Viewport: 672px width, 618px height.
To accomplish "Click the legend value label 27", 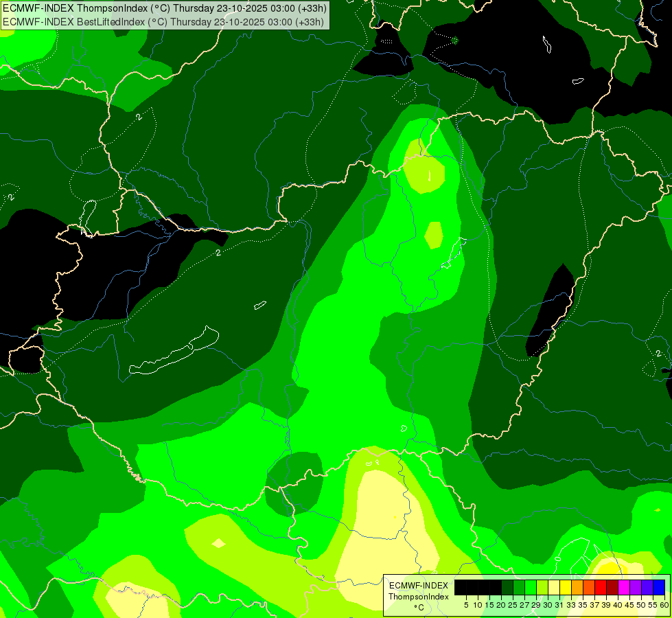I will [x=524, y=605].
